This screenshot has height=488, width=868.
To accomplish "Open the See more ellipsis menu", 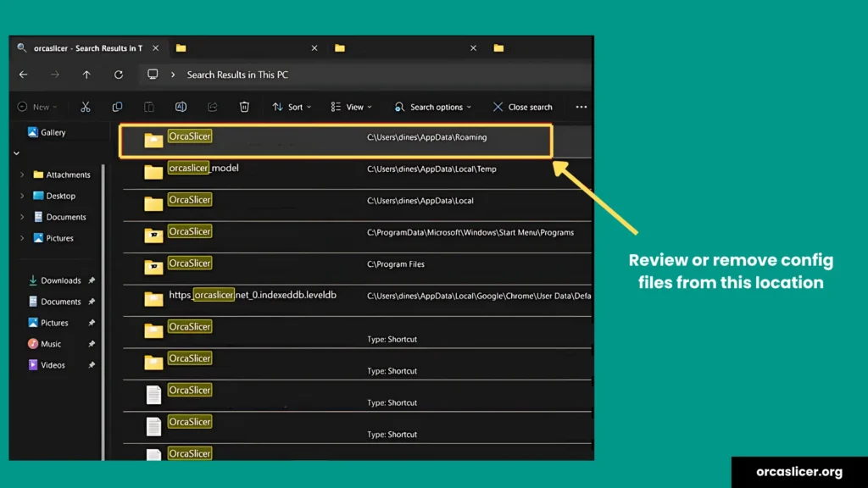I will [581, 107].
